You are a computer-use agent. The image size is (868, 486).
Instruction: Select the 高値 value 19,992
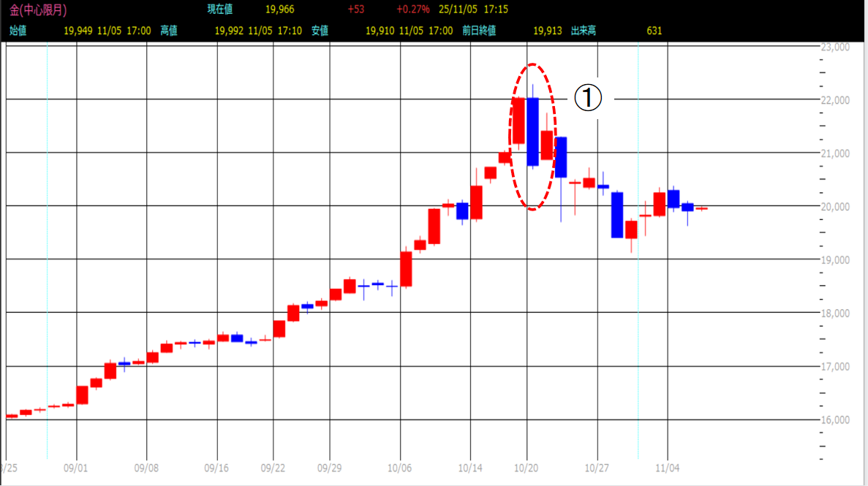[x=229, y=31]
